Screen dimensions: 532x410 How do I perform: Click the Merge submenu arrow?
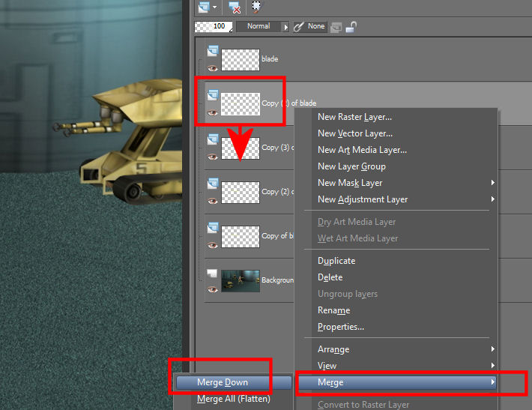point(492,382)
